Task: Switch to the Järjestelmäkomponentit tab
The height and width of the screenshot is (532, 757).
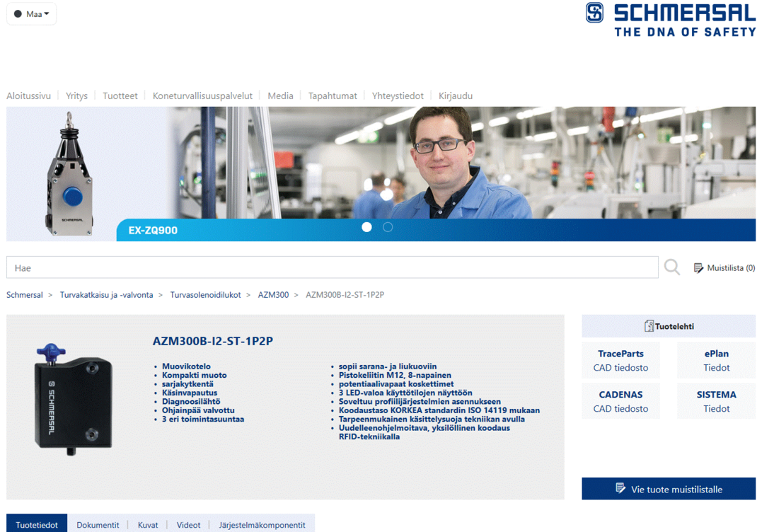Action: pyautogui.click(x=262, y=525)
